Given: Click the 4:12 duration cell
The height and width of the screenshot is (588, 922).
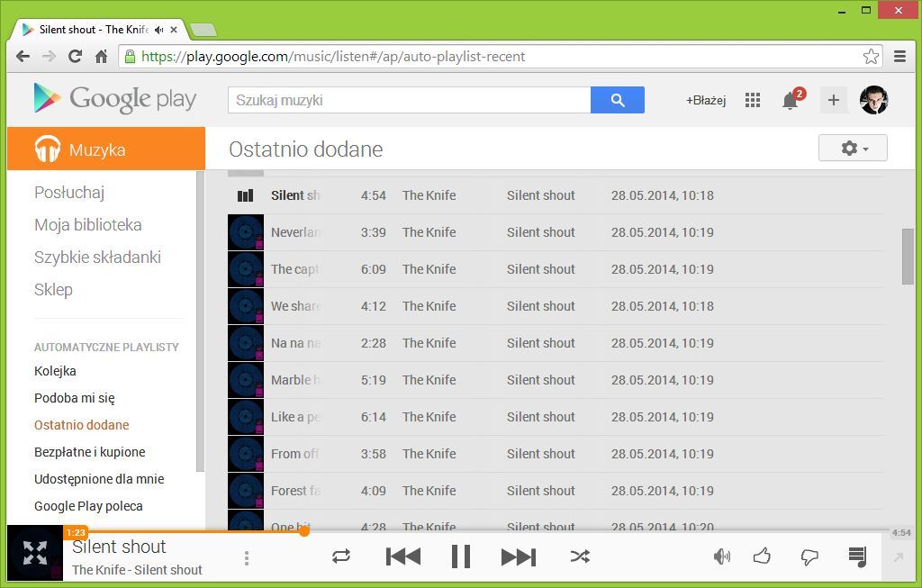Looking at the screenshot, I should (374, 306).
